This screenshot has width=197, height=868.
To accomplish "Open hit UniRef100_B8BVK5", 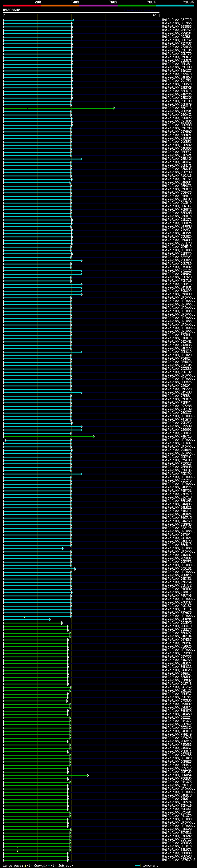I will [x=177, y=382].
